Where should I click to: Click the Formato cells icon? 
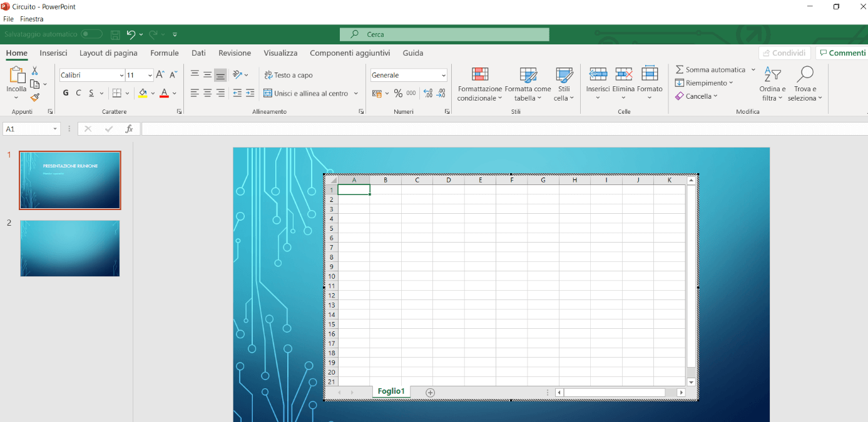pos(650,74)
